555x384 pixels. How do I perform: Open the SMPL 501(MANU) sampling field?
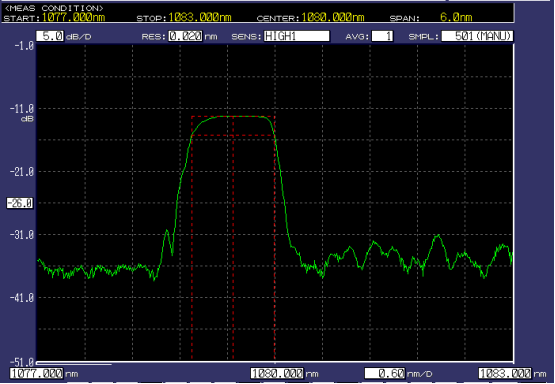pyautogui.click(x=477, y=36)
